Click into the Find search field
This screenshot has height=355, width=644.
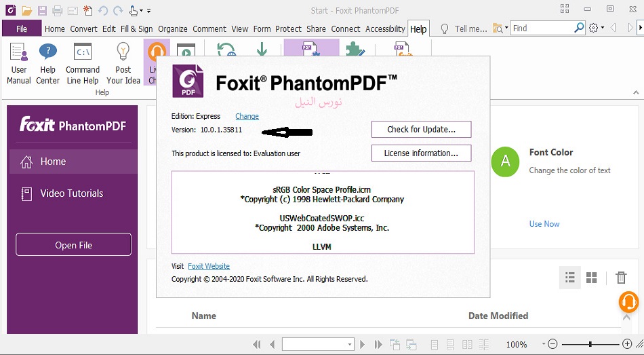point(542,29)
